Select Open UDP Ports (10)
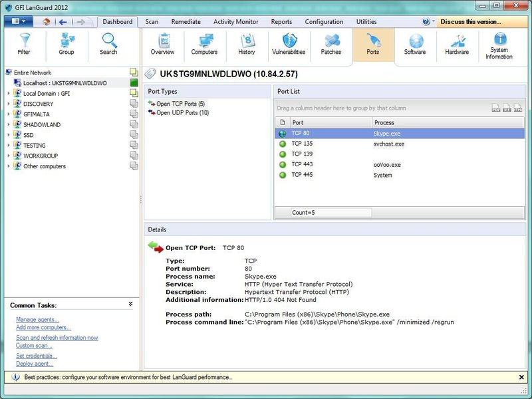532x399 pixels. point(182,113)
